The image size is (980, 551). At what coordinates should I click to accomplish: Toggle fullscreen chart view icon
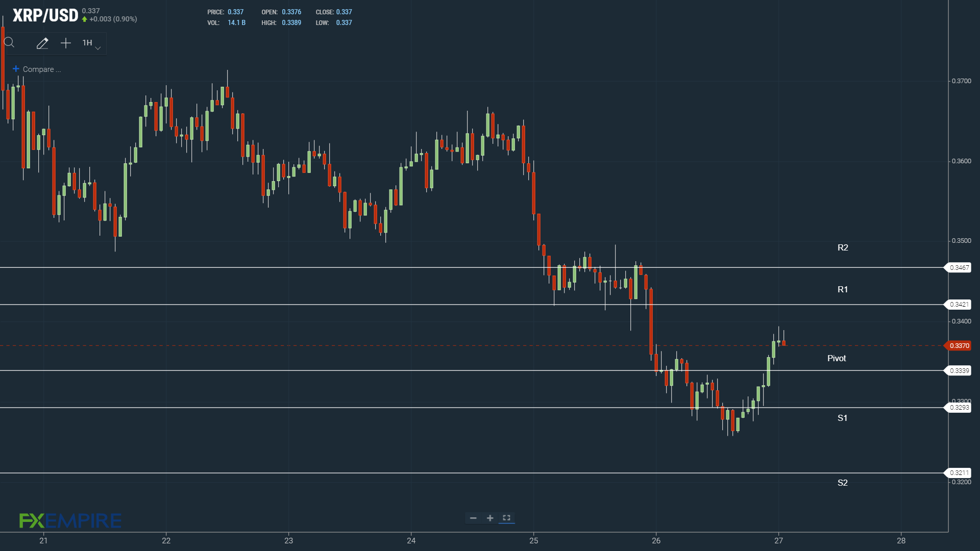tap(506, 518)
